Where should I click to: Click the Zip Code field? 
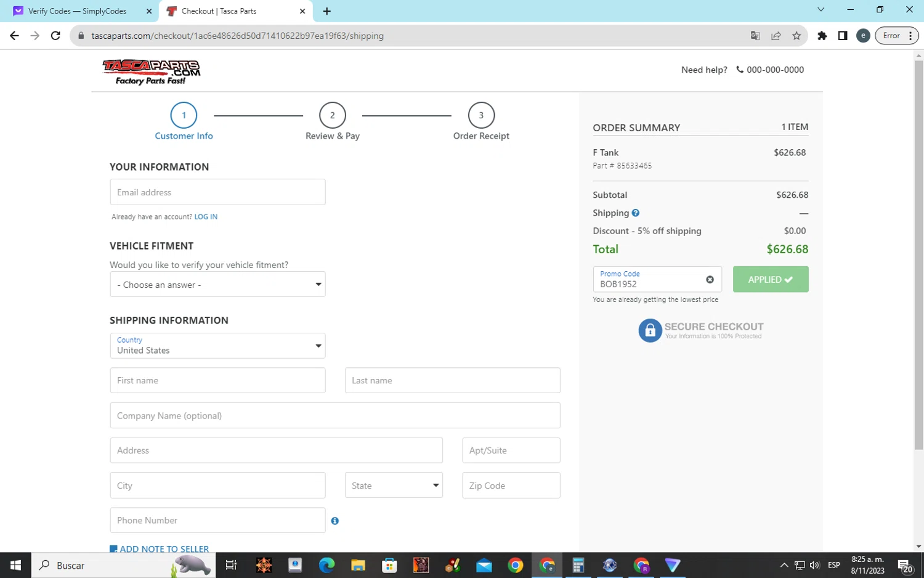tap(511, 486)
